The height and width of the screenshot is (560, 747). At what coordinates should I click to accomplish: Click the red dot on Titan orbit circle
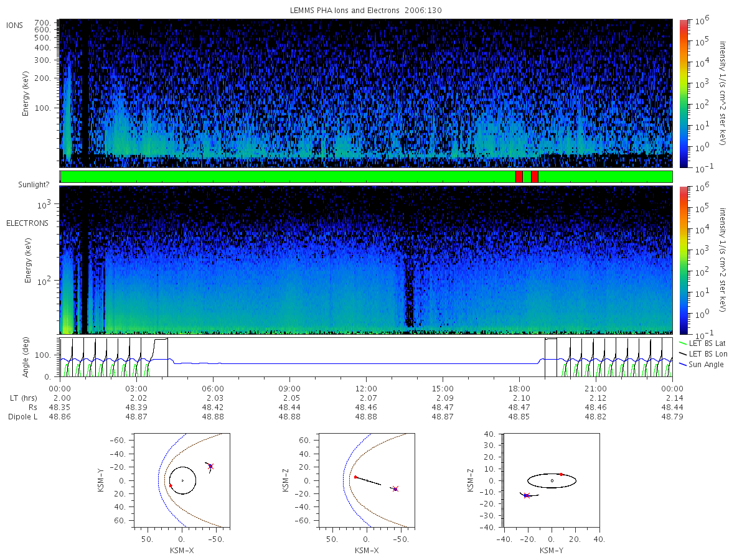point(171,485)
